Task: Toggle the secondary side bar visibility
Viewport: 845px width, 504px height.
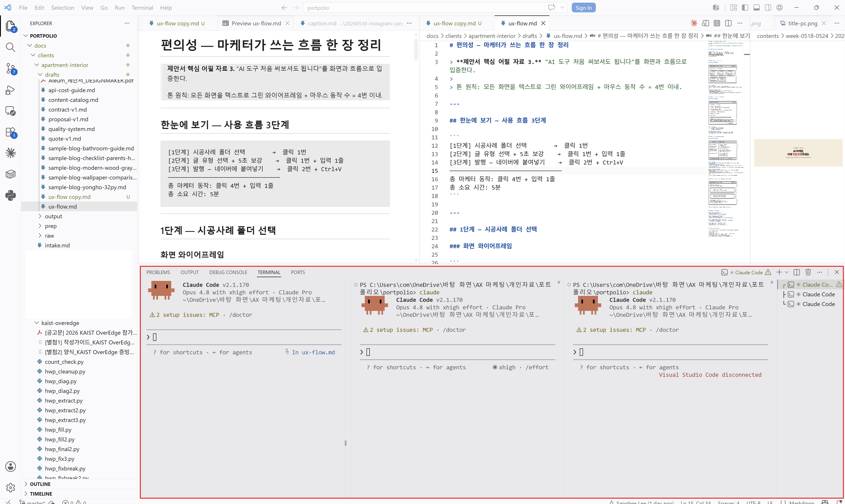Action: click(x=768, y=7)
